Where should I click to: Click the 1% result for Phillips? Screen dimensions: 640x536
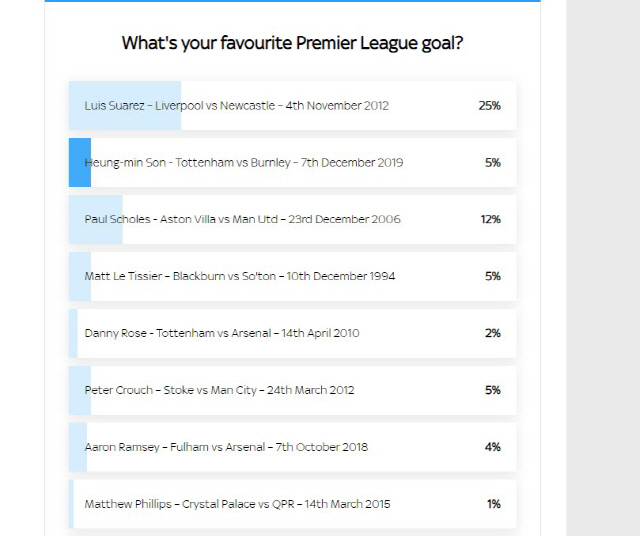tap(494, 504)
